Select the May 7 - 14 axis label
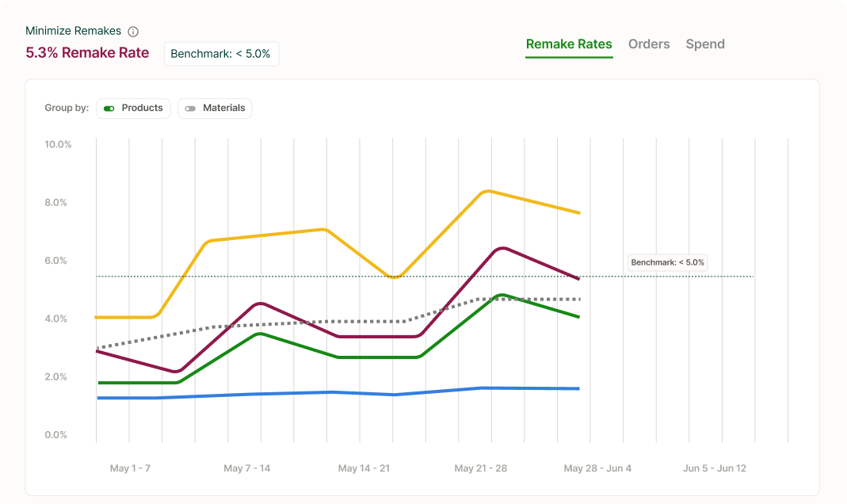The width and height of the screenshot is (847, 504). 246,468
